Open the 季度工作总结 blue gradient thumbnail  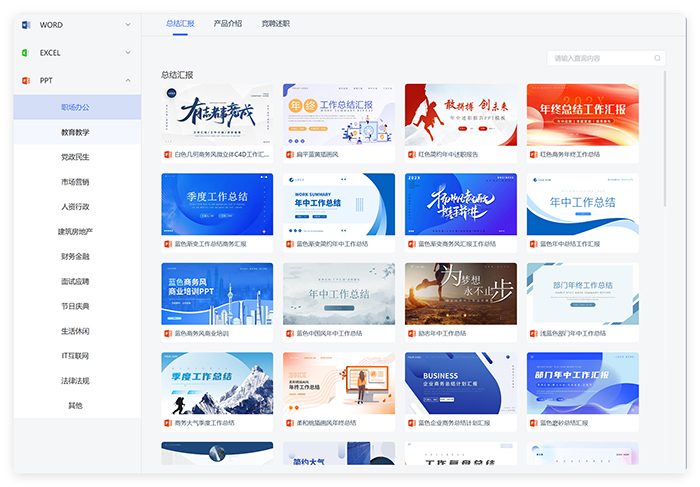217,204
